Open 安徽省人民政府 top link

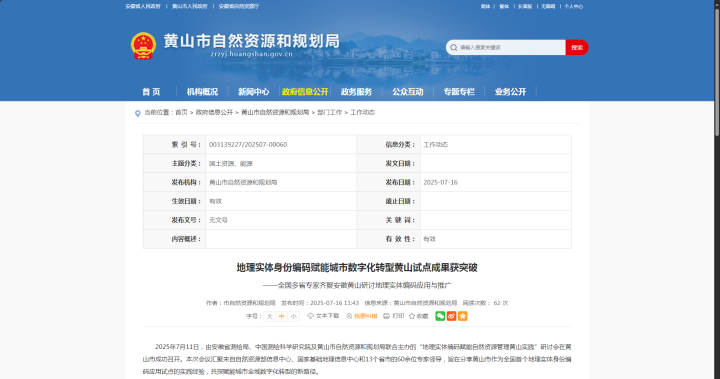coord(143,6)
